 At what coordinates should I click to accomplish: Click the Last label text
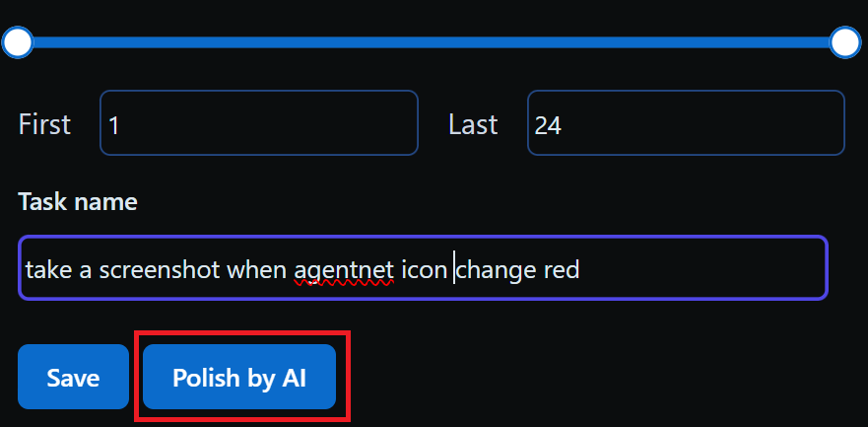(473, 124)
